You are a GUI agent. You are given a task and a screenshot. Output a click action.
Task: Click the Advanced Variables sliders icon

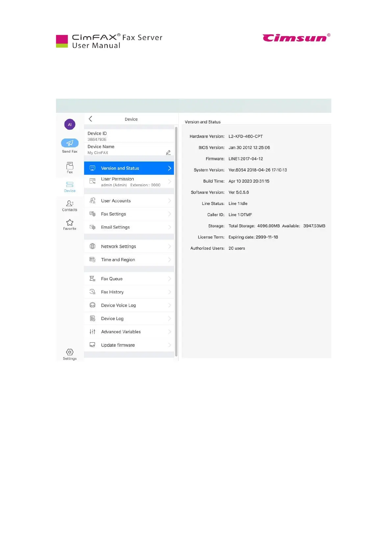(92, 332)
